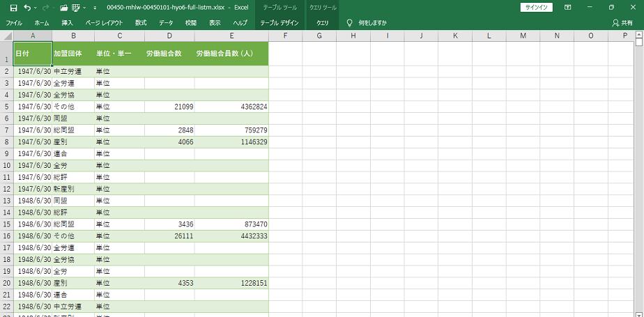This screenshot has width=644, height=317.
Task: Click cell containing 4362824
Action: [231, 107]
